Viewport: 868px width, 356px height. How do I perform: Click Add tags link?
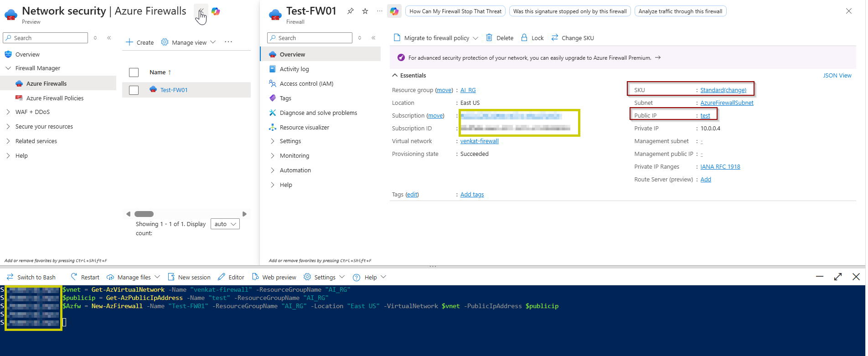click(472, 195)
